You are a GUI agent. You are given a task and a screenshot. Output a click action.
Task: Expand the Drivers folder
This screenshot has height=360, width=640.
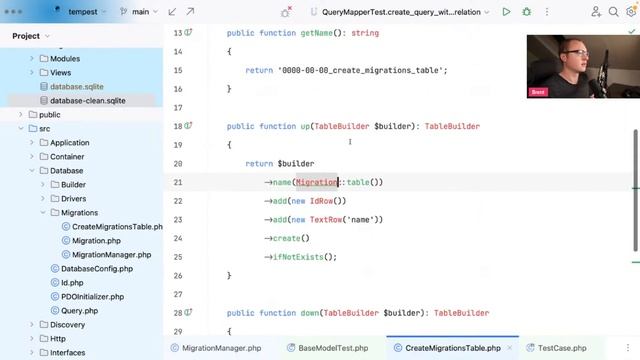coord(43,198)
